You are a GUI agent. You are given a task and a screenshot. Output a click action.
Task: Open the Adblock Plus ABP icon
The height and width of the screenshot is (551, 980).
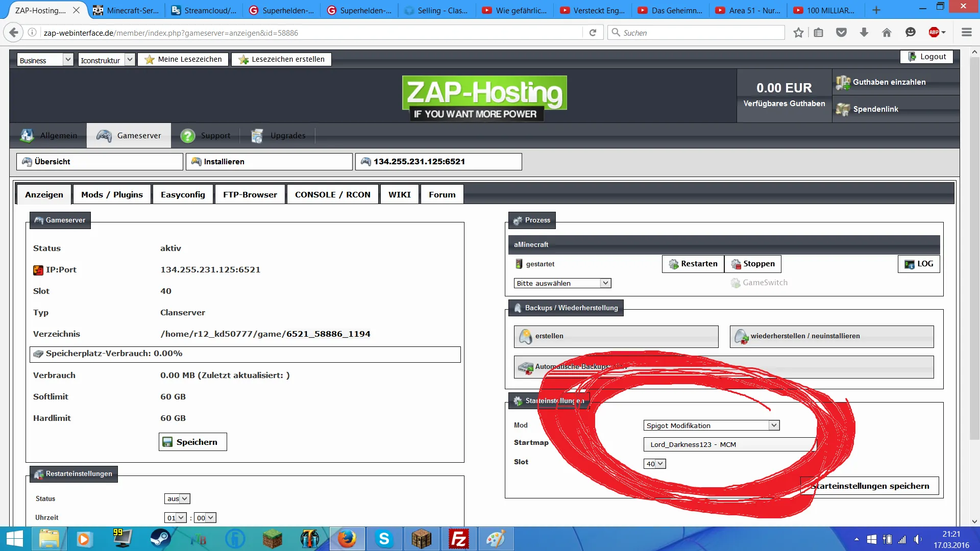click(934, 33)
